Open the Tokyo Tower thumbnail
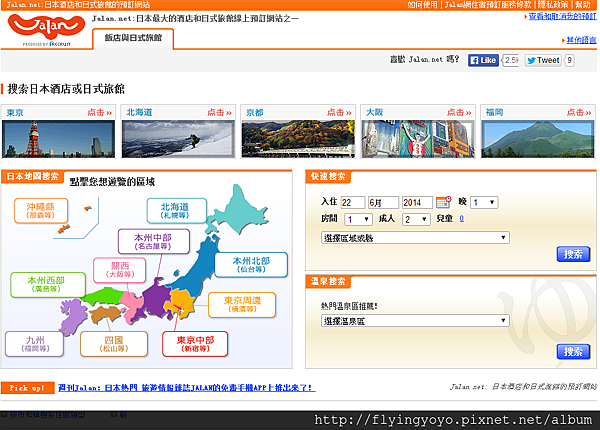 pos(59,139)
